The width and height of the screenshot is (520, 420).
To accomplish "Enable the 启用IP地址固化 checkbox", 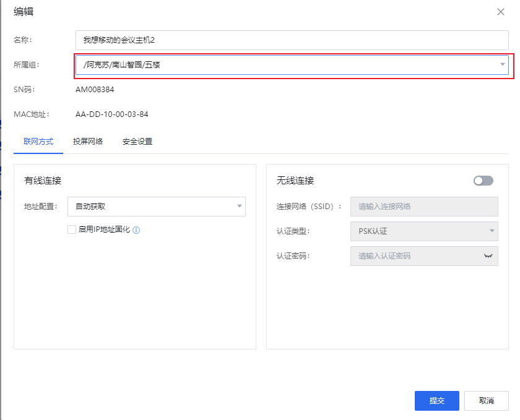I will pyautogui.click(x=72, y=229).
